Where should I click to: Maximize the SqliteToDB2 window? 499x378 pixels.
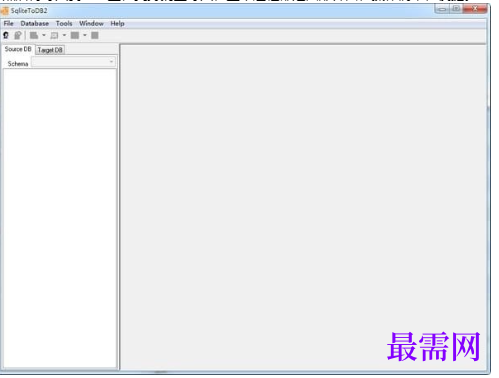coord(456,9)
